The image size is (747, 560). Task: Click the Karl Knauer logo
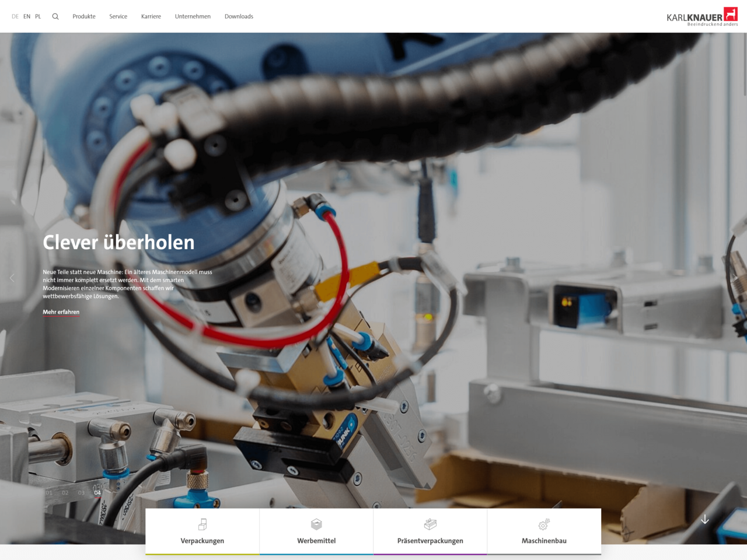point(702,16)
